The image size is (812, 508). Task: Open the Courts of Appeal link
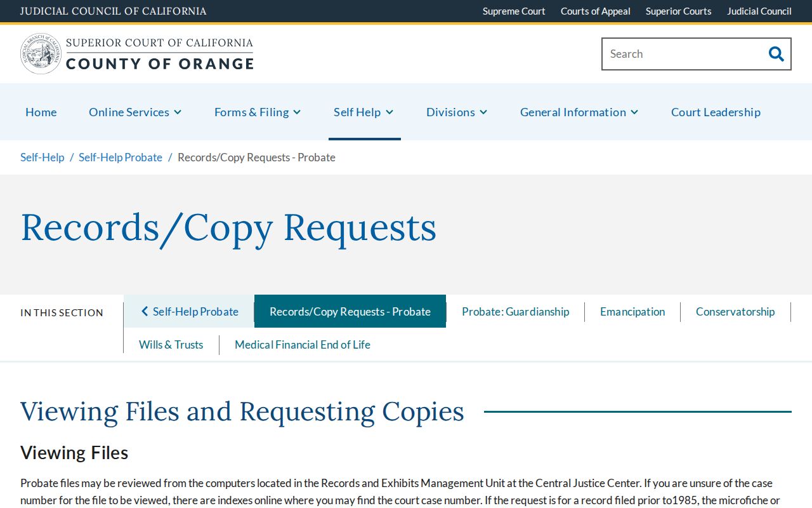[x=596, y=11]
